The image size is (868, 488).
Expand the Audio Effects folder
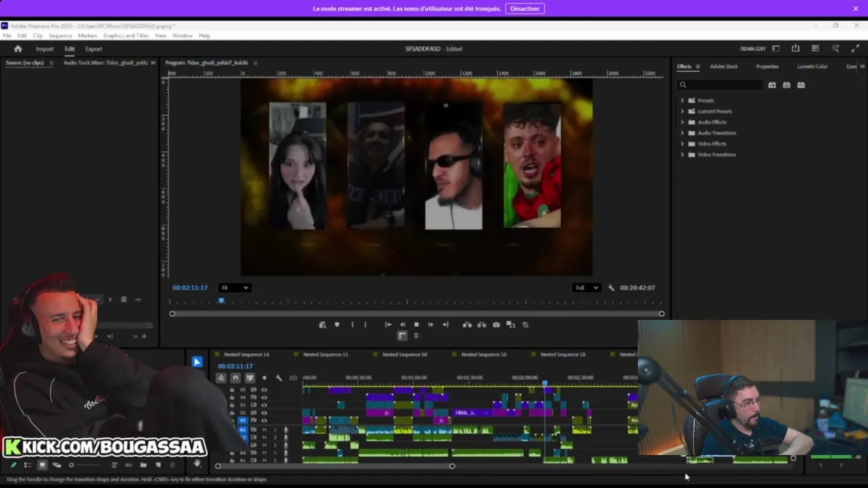tap(682, 122)
